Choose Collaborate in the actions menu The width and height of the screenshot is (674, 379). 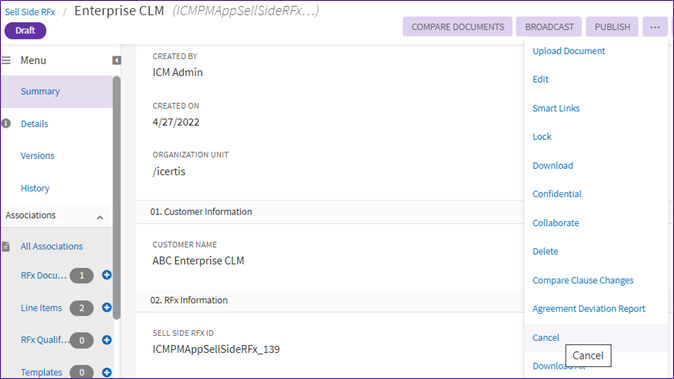tap(556, 223)
